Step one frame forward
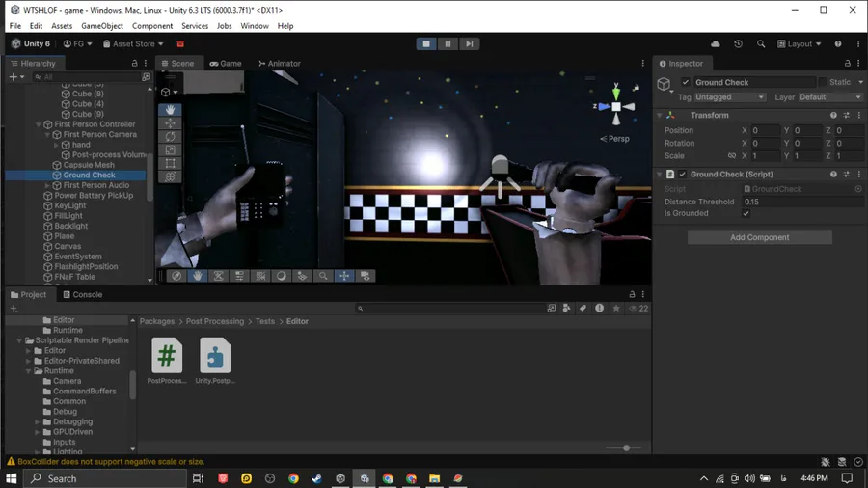The width and height of the screenshot is (868, 488). [x=469, y=43]
